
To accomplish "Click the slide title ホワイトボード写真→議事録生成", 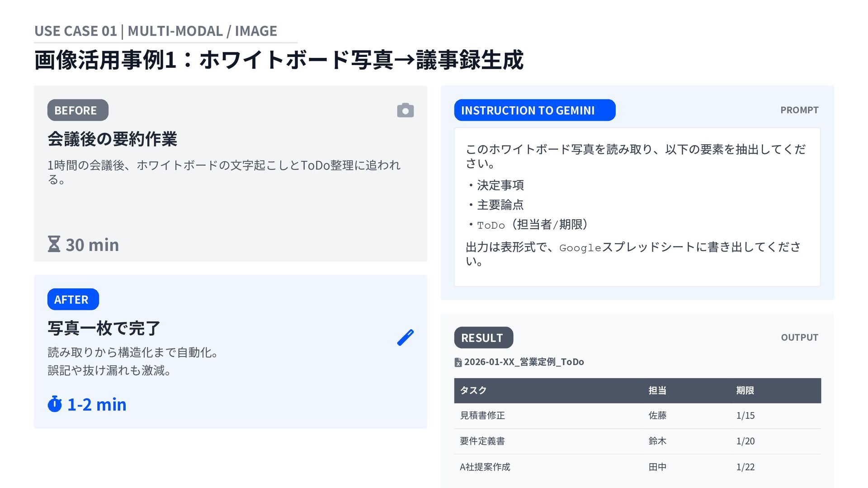I will click(278, 60).
